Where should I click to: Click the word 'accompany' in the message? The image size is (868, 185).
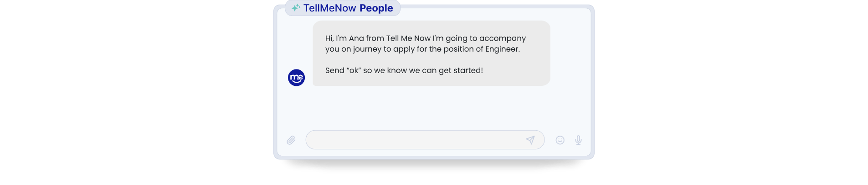click(503, 39)
